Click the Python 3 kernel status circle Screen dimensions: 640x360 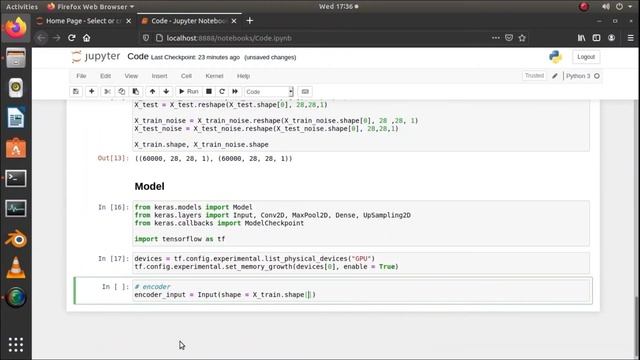pos(597,76)
